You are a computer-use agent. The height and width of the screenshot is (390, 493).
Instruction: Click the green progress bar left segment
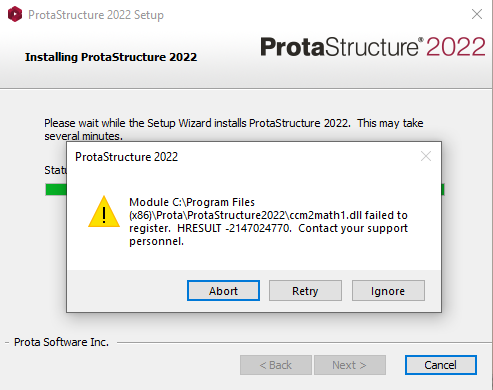pos(56,189)
